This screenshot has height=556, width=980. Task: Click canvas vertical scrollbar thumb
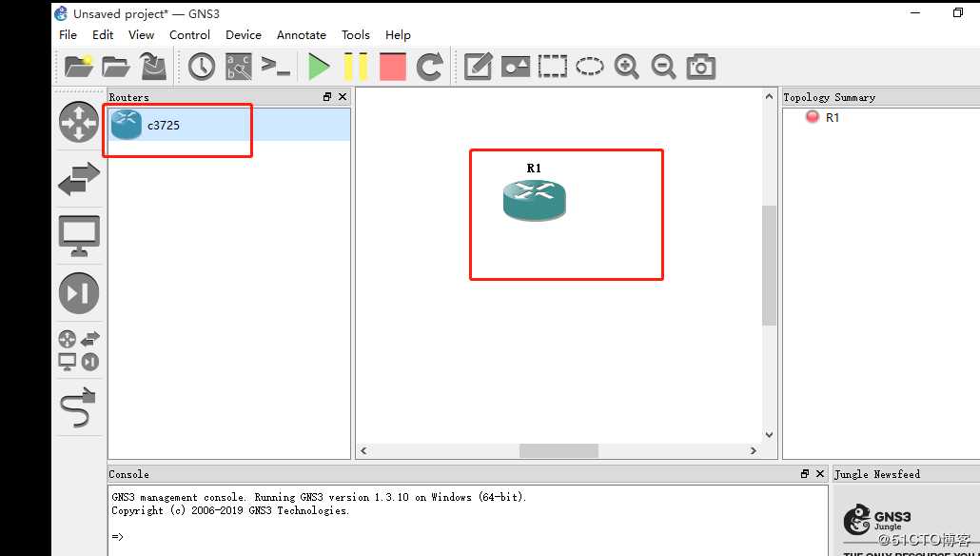click(770, 266)
